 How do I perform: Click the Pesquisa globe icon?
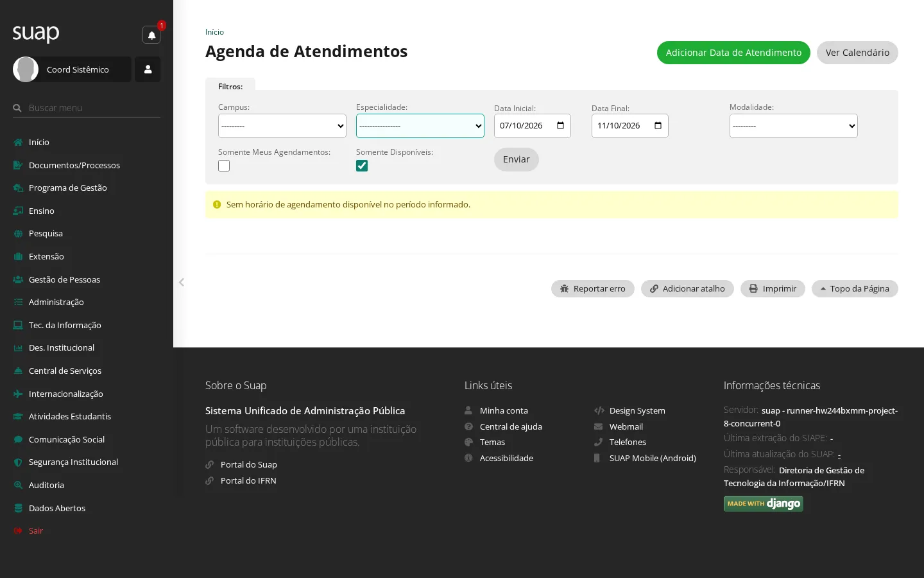tap(18, 234)
